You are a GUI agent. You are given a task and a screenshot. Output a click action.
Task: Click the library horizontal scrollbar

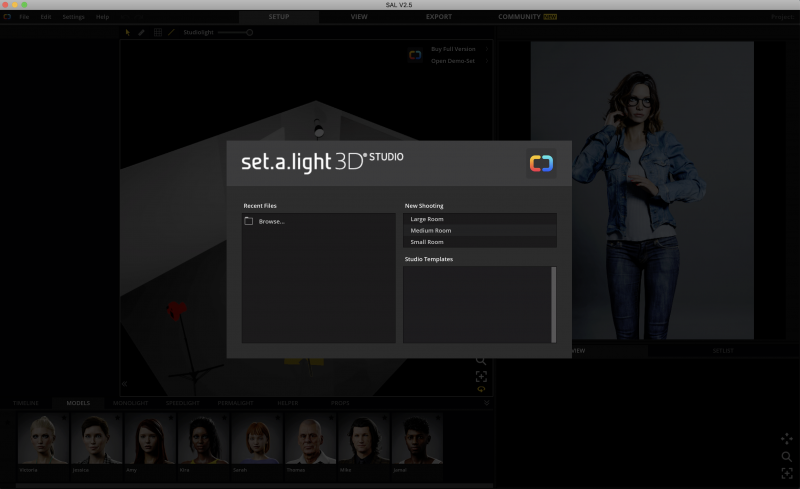[254, 485]
